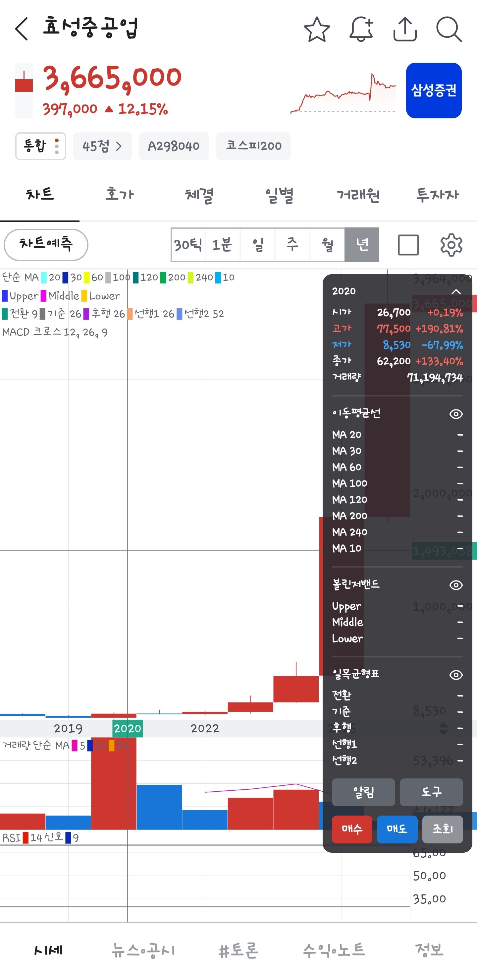
Task: Tap the 차트예측 button
Action: [46, 245]
